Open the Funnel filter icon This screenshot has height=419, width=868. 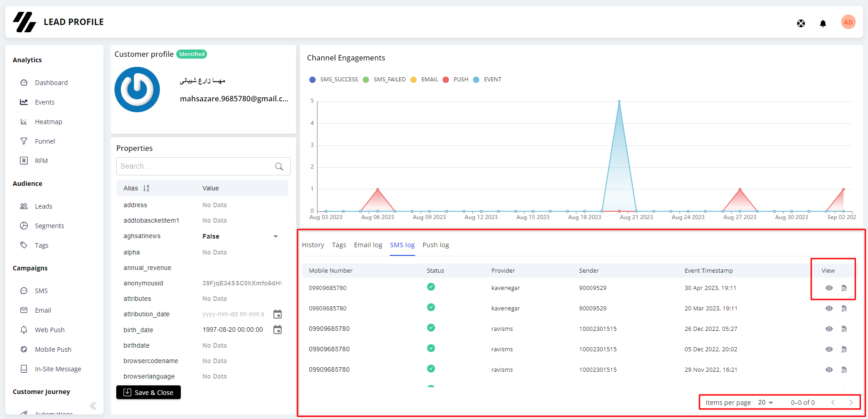pos(24,141)
